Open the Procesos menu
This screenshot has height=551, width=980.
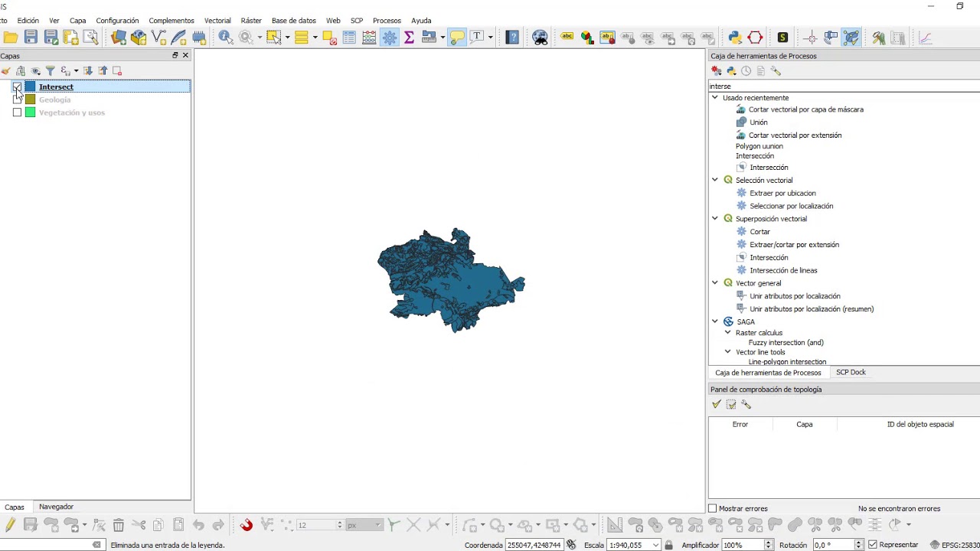(x=387, y=21)
